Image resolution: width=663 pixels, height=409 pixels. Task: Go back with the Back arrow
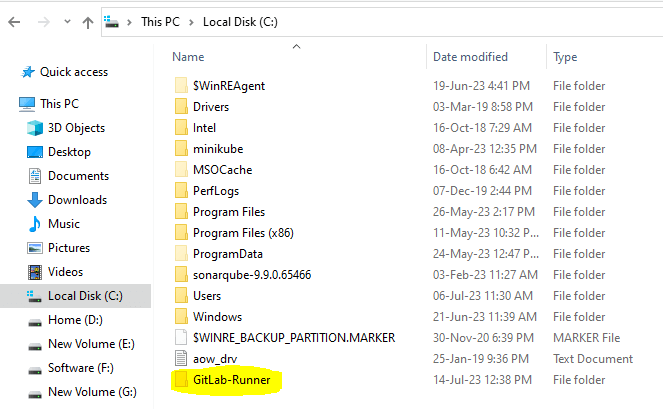(x=14, y=22)
